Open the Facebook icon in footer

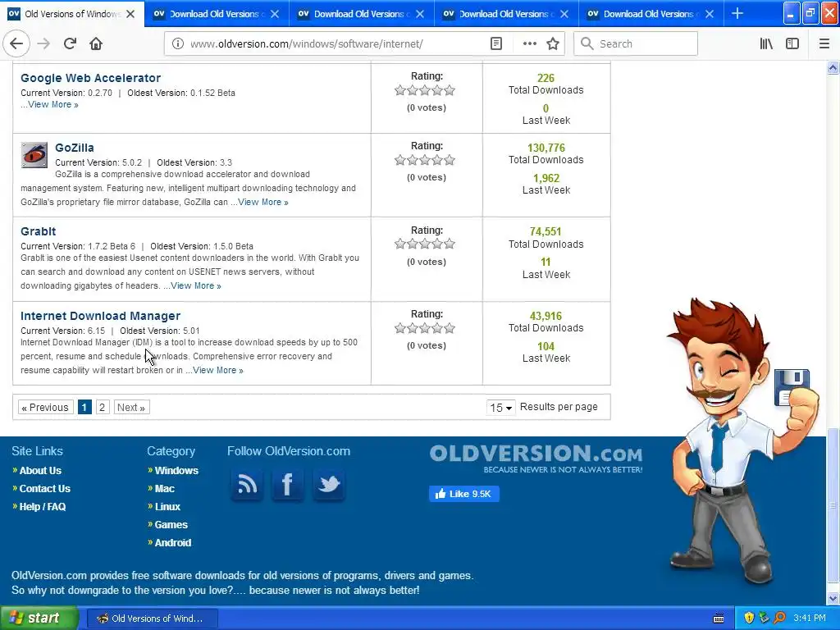click(287, 484)
